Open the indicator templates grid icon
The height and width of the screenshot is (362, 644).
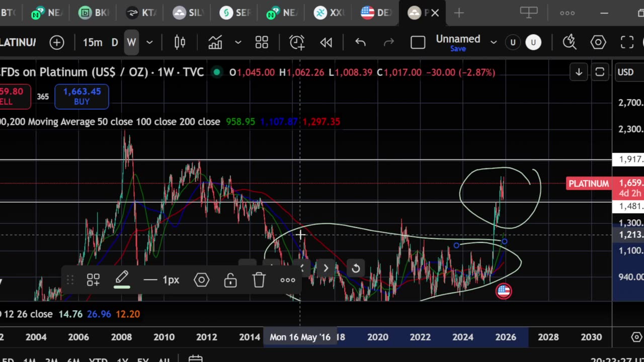(x=262, y=43)
